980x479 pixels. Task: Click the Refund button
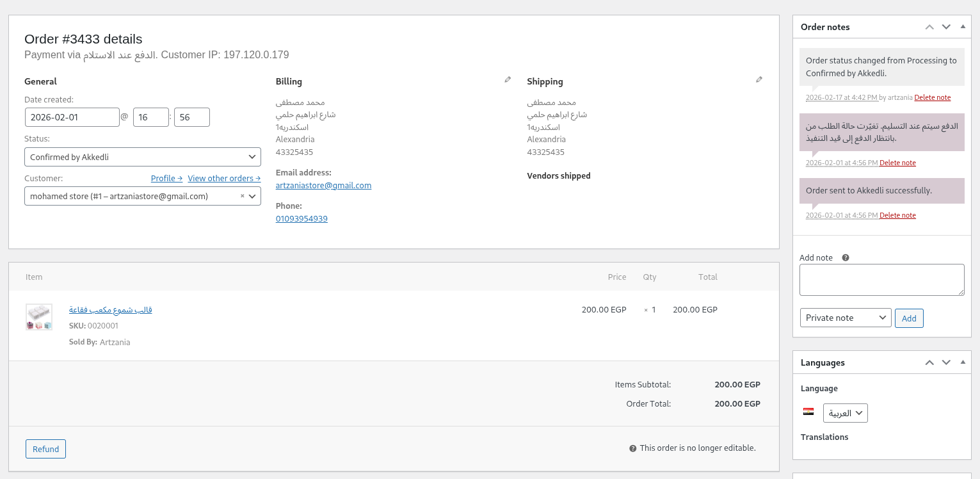45,449
